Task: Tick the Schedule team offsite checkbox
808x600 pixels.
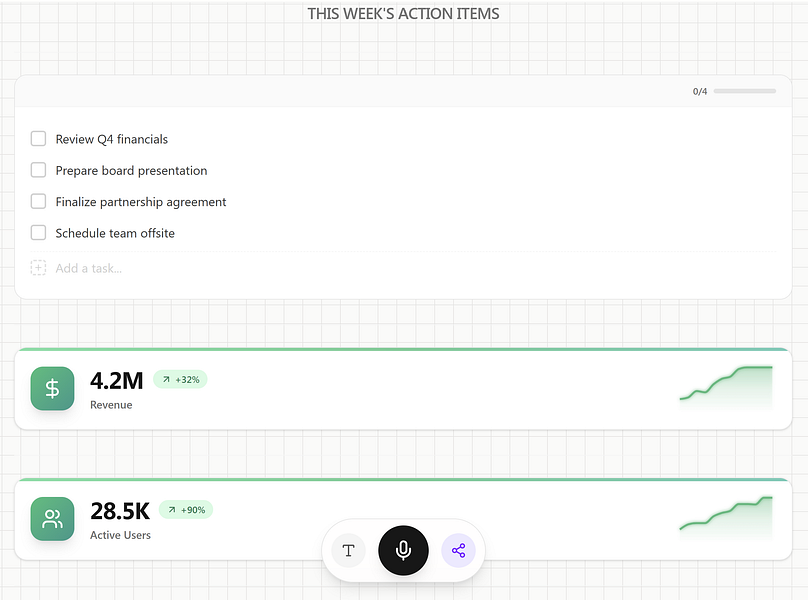Action: 38,232
